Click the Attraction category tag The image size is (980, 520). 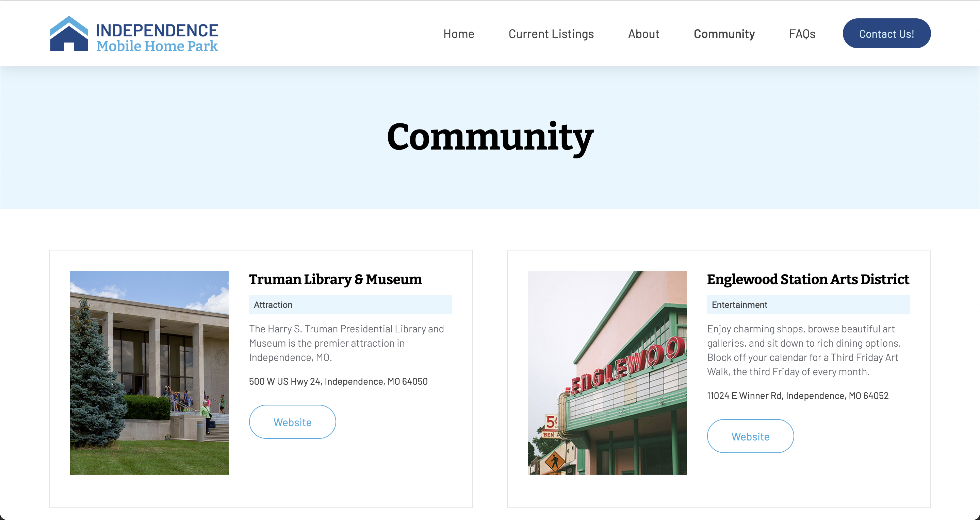273,305
